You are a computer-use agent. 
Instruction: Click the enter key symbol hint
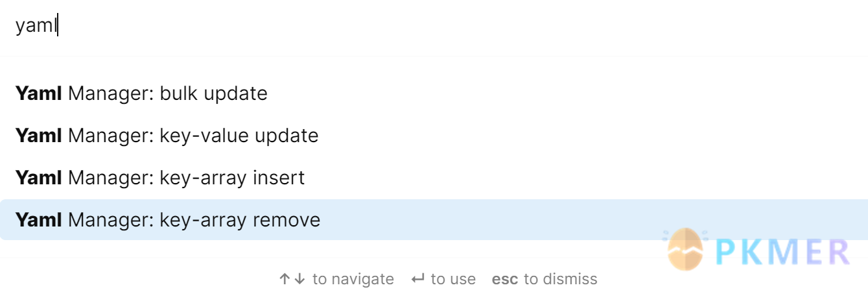pyautogui.click(x=418, y=279)
